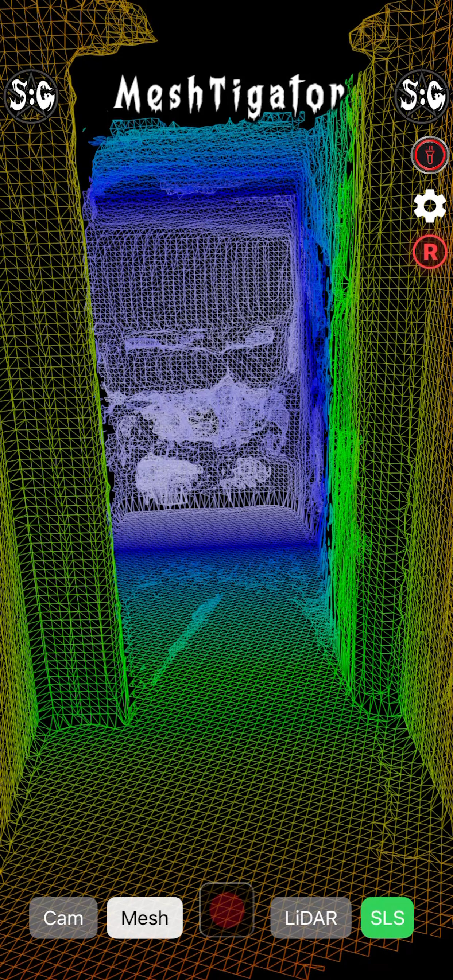Tap the MeshTigator title text
The image size is (453, 980).
(229, 96)
